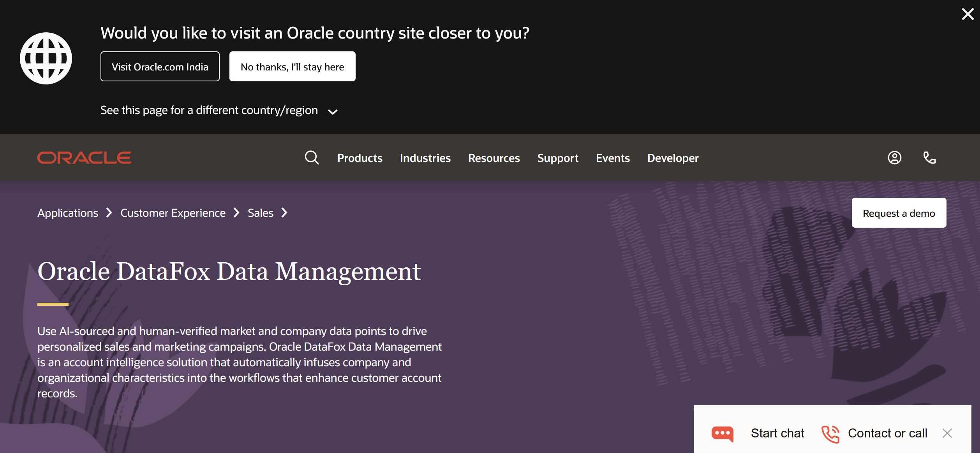Click the ringing phone icon
This screenshot has height=453, width=980.
(830, 434)
